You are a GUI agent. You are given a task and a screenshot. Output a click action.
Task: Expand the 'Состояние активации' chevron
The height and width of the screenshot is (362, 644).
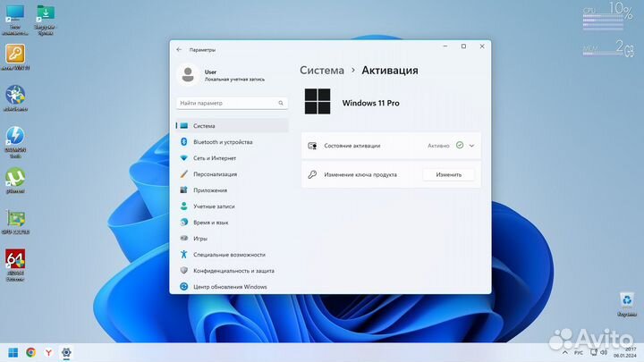471,146
